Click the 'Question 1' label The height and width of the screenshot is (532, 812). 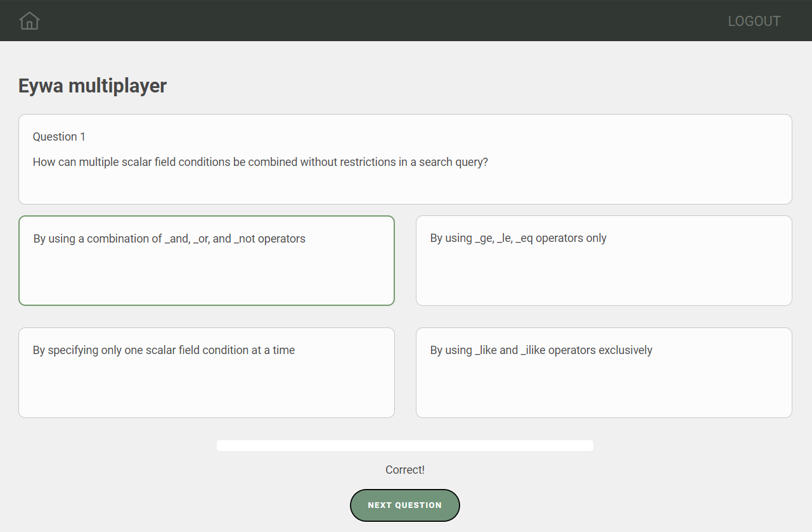pyautogui.click(x=59, y=137)
